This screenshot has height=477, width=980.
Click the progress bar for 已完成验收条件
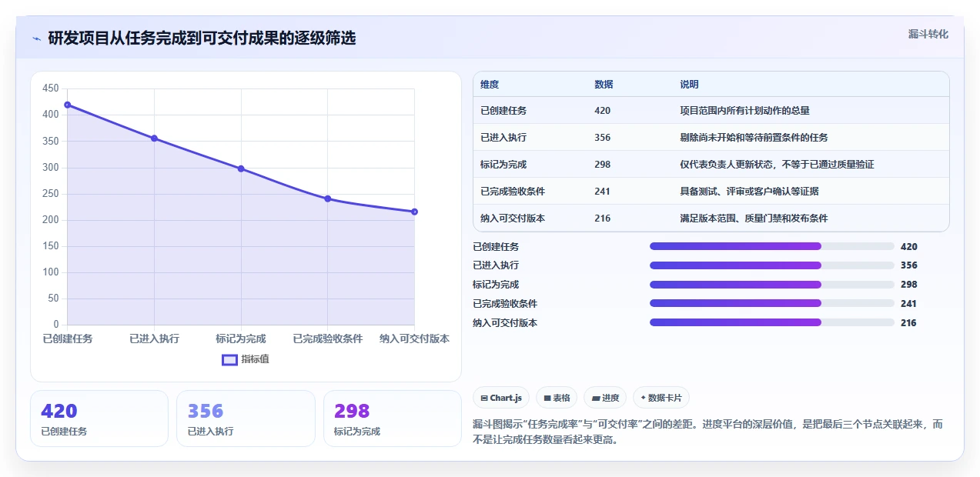pos(772,304)
